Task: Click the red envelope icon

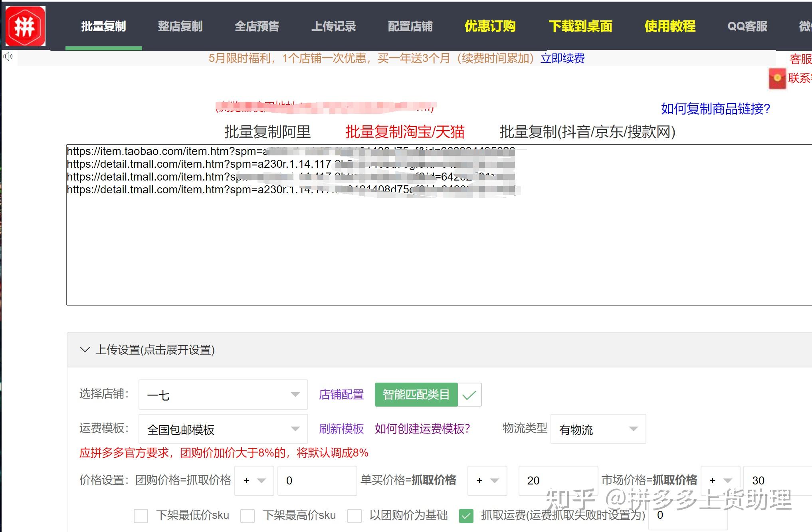Action: [777, 78]
